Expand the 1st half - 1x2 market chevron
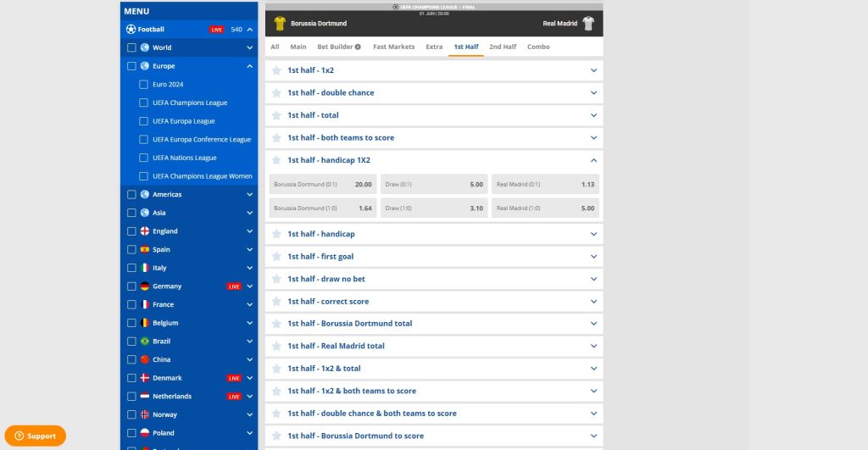This screenshot has width=868, height=450. (593, 70)
